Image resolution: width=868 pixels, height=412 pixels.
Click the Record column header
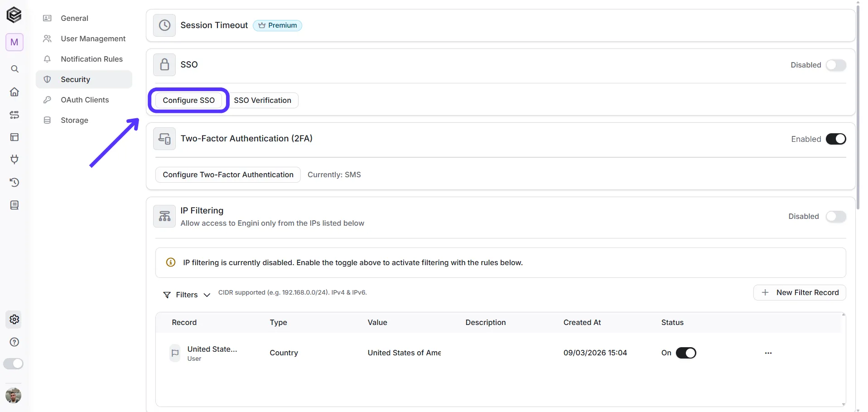tap(184, 322)
